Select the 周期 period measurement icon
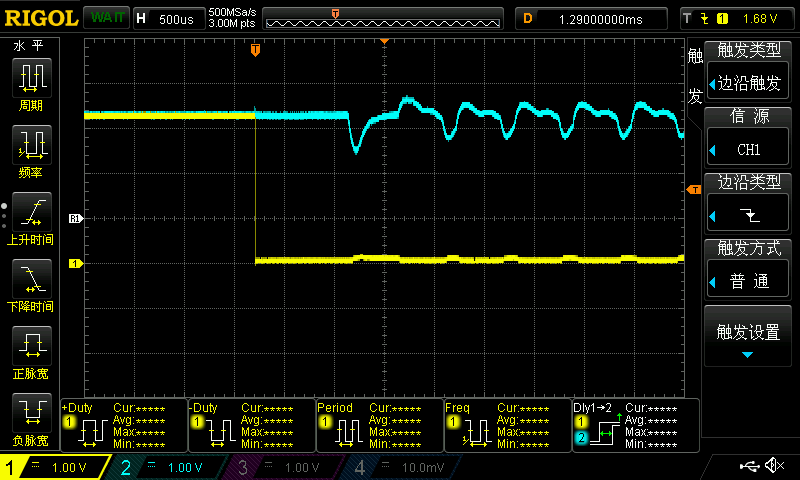 [x=32, y=78]
